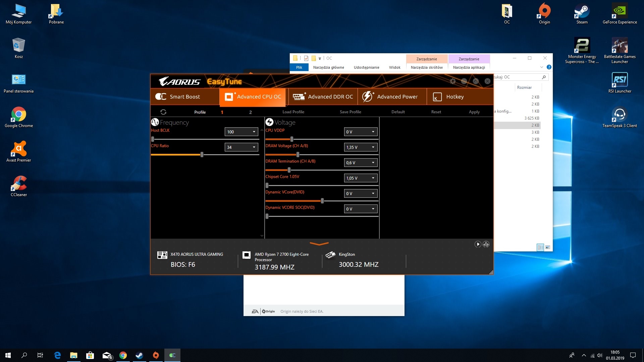Open the DRAM Voltage dropdown
Image resolution: width=644 pixels, height=362 pixels.
coord(361,147)
